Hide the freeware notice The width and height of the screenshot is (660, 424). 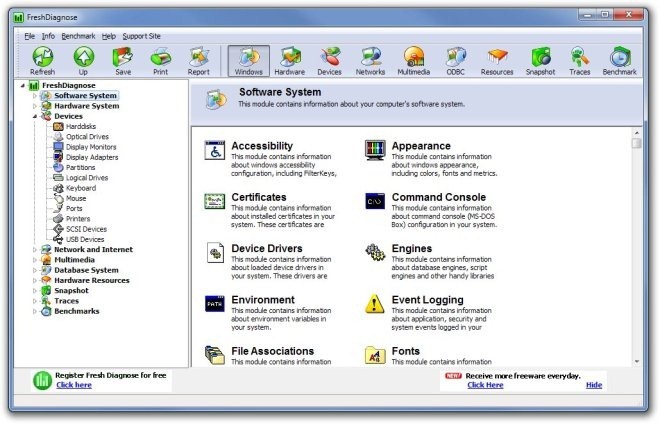(x=594, y=385)
